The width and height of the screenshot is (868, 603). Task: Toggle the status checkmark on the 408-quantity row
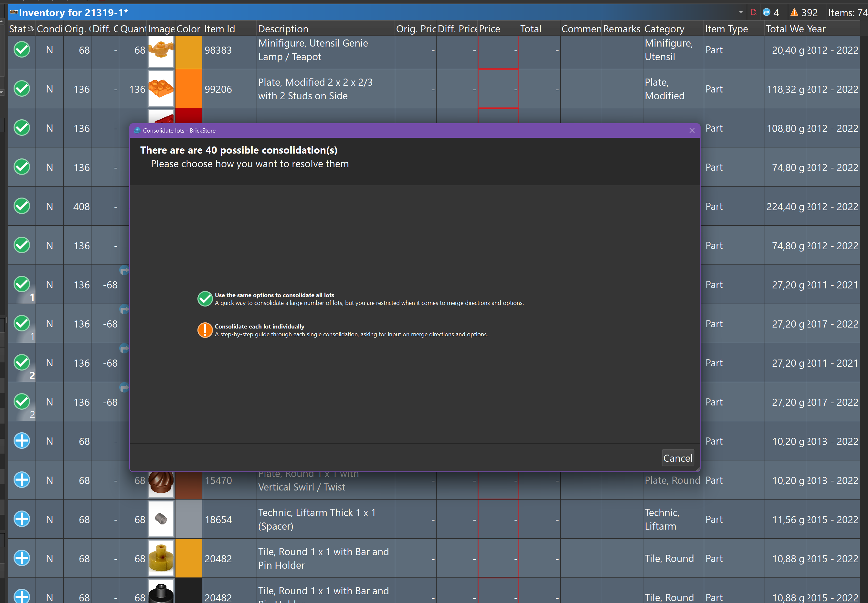22,206
